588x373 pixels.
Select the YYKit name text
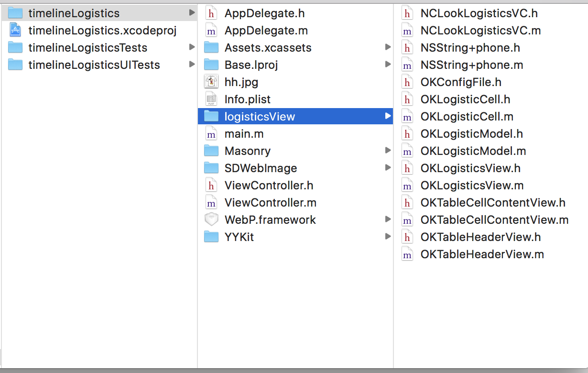coord(240,237)
